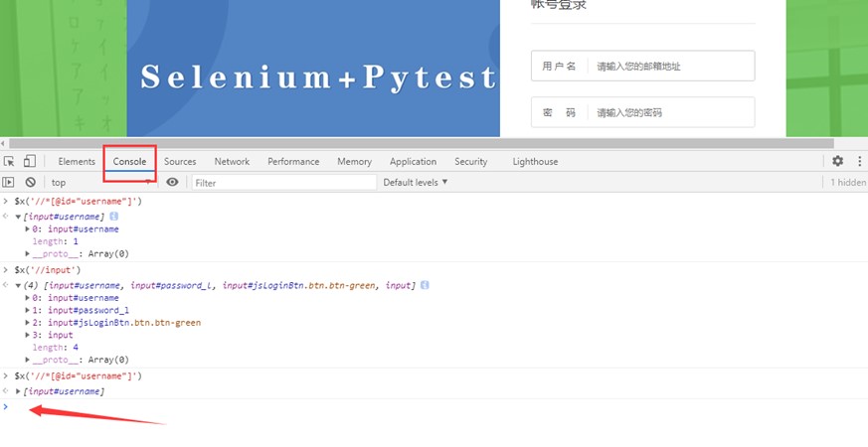Clear the console with the ban icon
Viewport: 868px width, 447px height.
pos(31,182)
